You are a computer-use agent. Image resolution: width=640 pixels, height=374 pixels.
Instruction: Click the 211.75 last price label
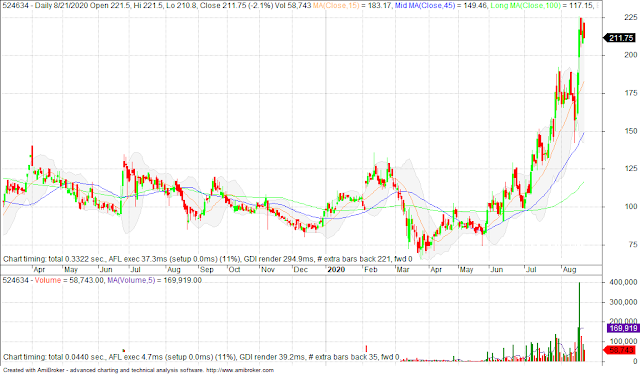tap(621, 38)
